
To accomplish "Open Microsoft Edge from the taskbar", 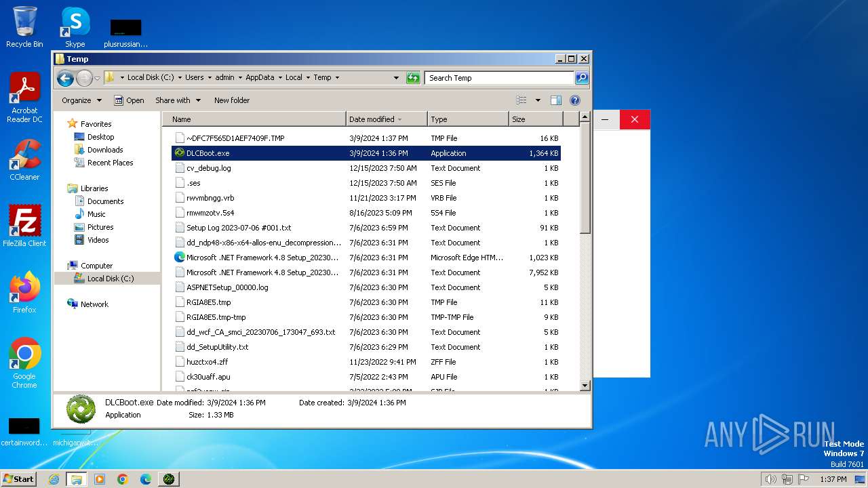I will click(x=145, y=479).
